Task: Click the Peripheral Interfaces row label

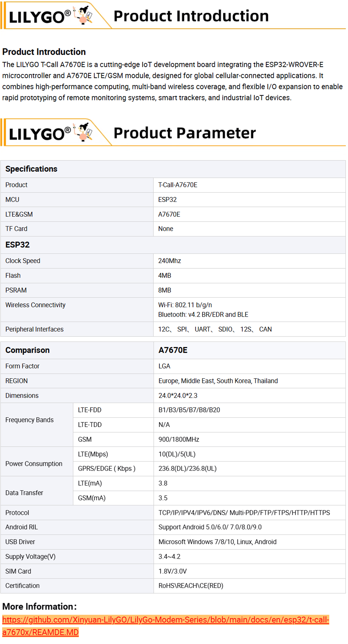Action: 34,329
